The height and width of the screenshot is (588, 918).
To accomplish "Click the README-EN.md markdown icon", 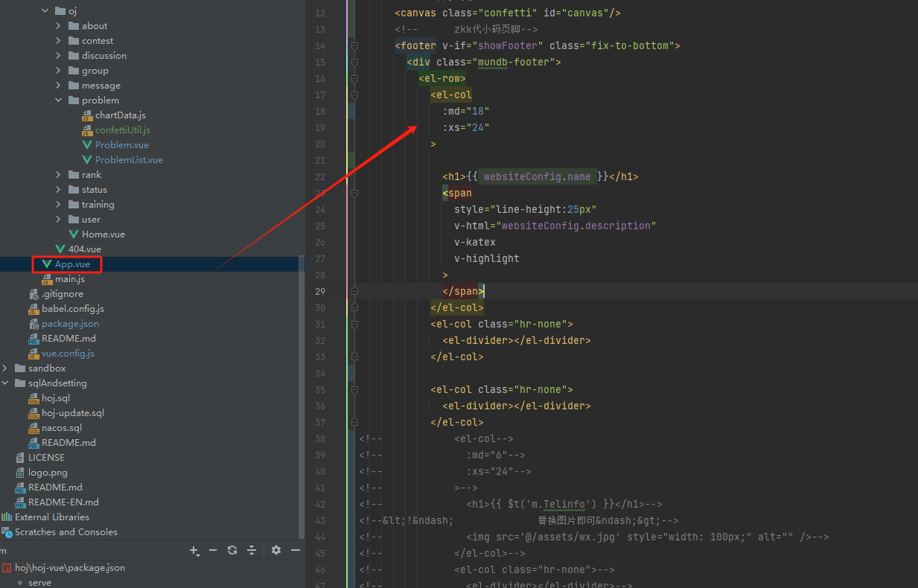I will [20, 502].
